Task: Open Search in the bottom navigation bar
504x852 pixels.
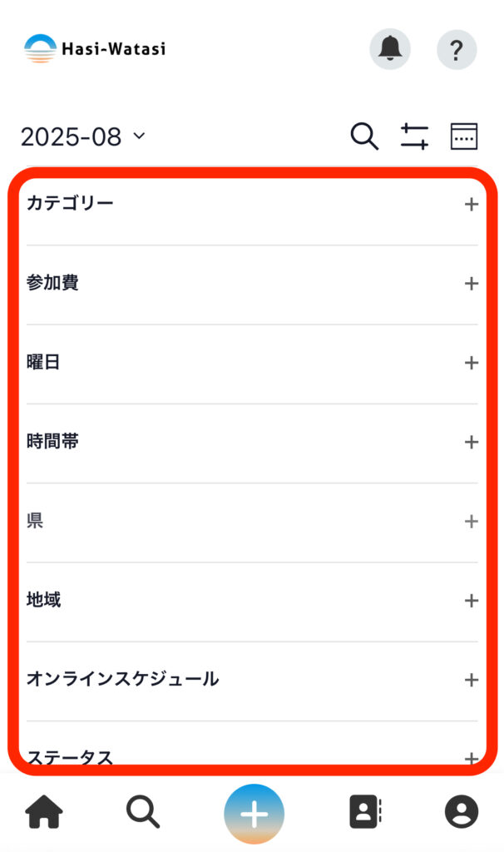Action: 142,811
